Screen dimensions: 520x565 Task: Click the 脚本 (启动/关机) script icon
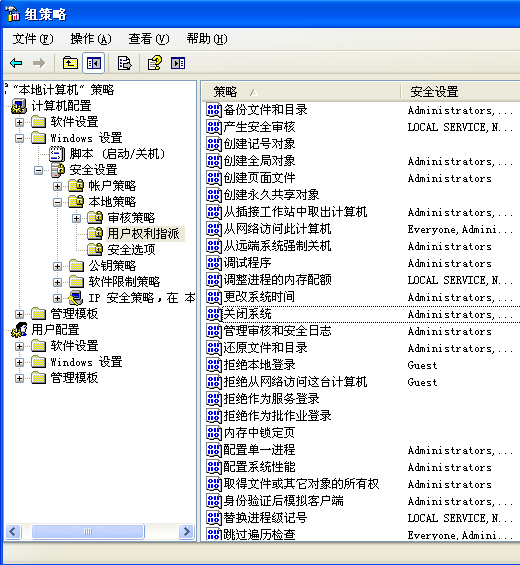point(57,154)
